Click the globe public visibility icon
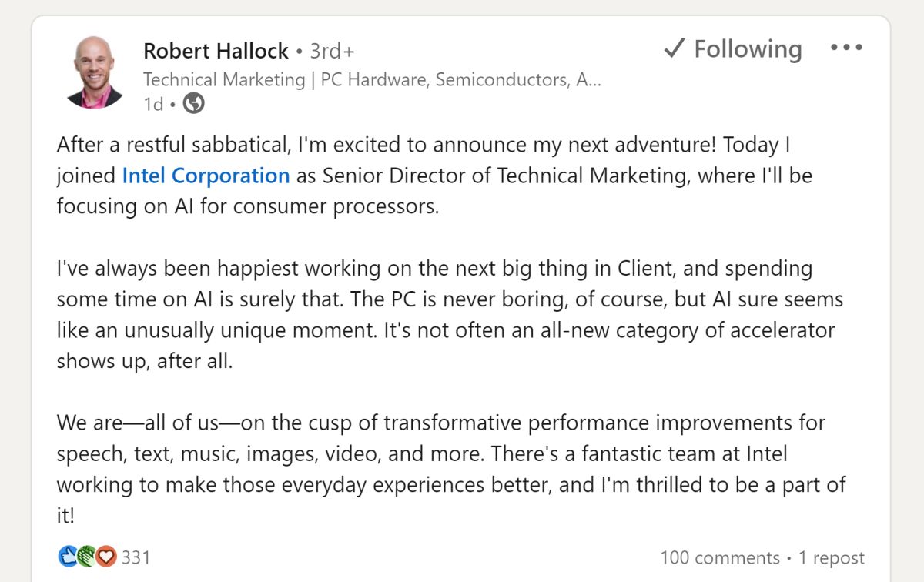924x582 pixels. click(193, 103)
